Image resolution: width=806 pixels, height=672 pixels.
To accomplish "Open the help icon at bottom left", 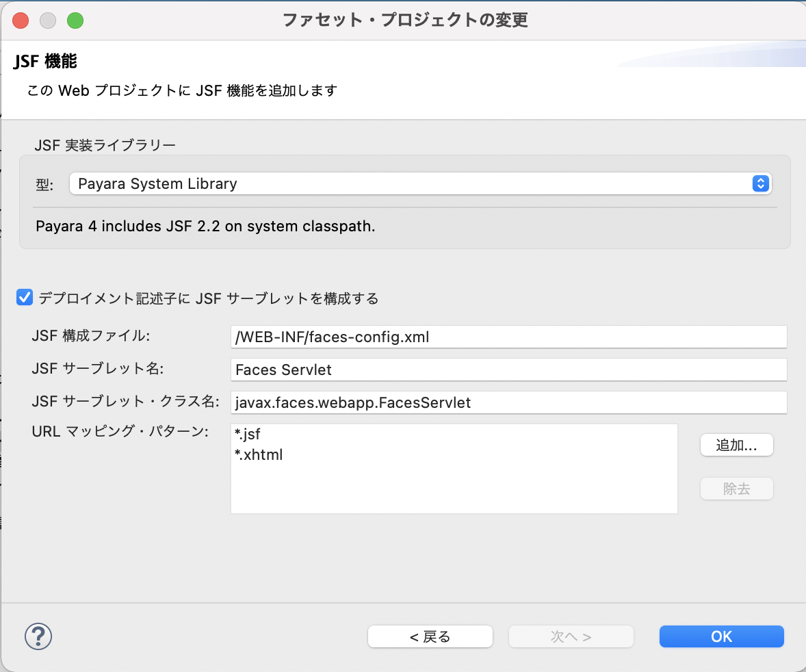I will pyautogui.click(x=38, y=636).
